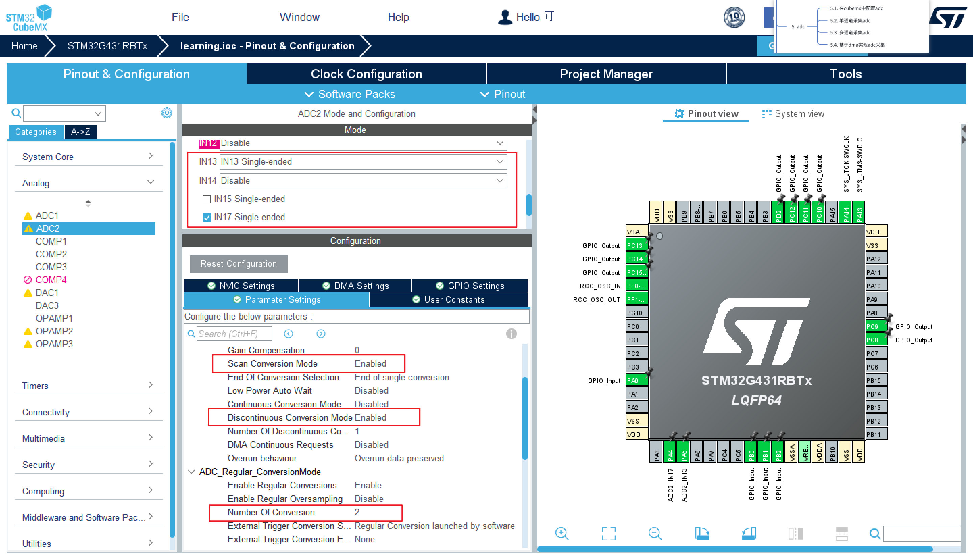Collapse ADC_Regular_ConversionMode section

pyautogui.click(x=191, y=472)
